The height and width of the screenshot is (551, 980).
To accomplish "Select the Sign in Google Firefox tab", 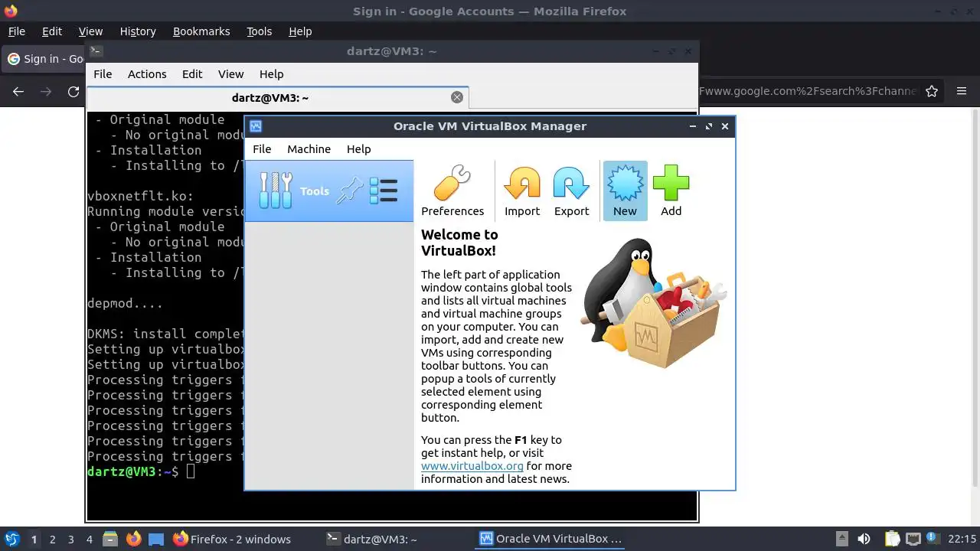I will coord(44,59).
